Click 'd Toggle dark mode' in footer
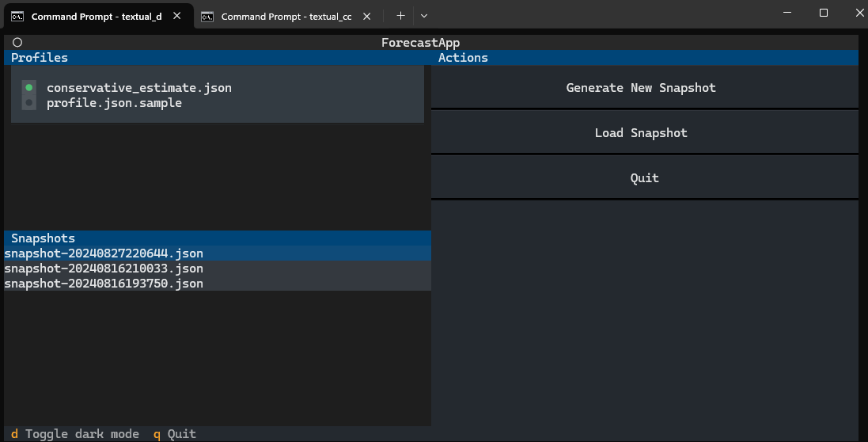This screenshot has height=442, width=868. pos(74,434)
